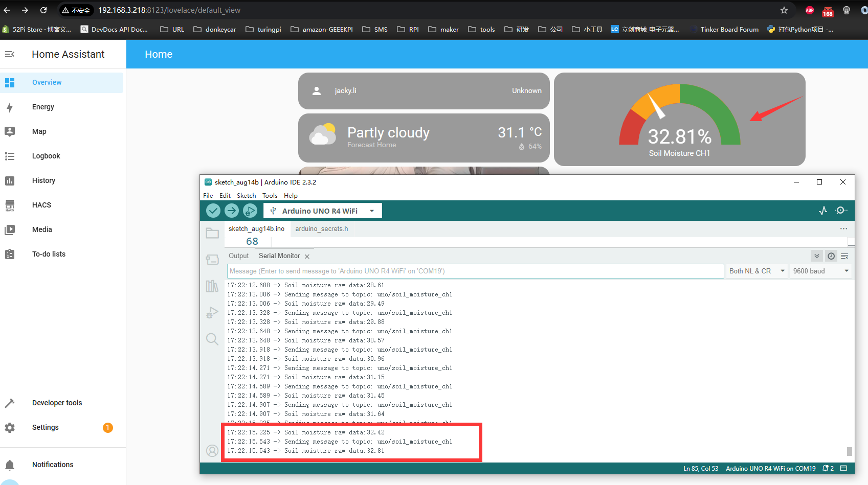Bookmark this page with the star icon
Viewport: 868px width, 485px height.
click(x=784, y=10)
